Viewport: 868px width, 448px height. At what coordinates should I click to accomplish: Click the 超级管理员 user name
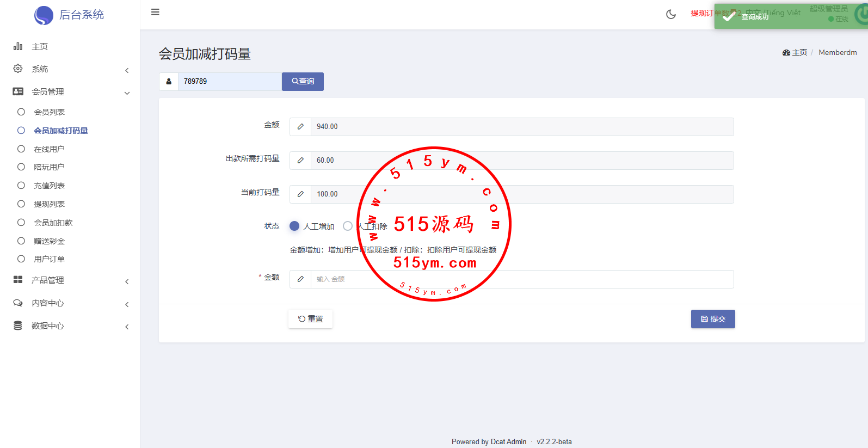click(829, 9)
